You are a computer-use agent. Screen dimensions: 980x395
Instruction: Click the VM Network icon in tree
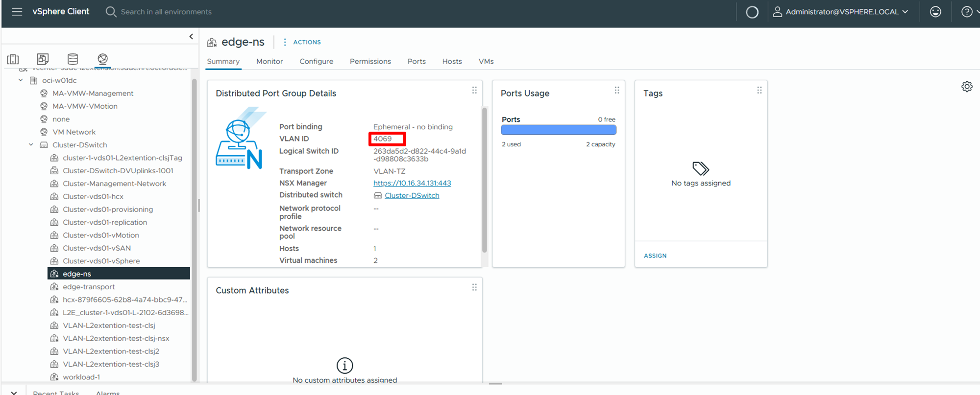click(x=44, y=132)
